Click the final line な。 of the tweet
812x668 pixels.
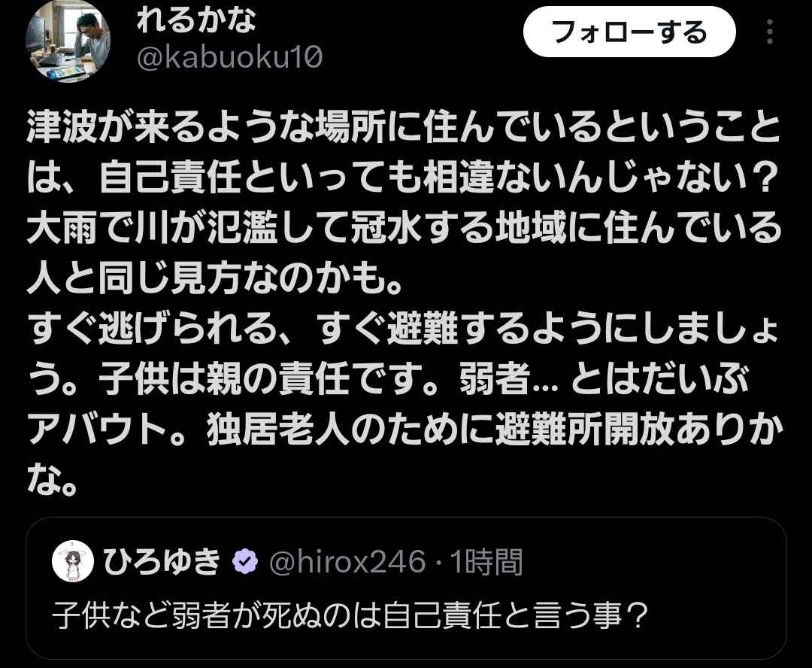(53, 481)
